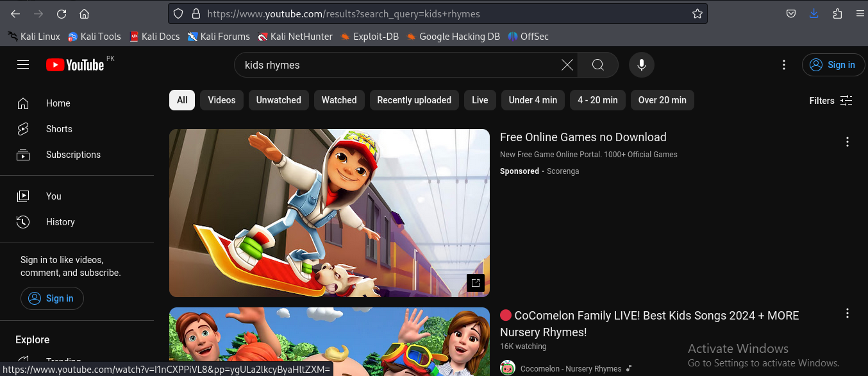This screenshot has width=868, height=376.
Task: Open the Google Hacking DB bookmark
Action: [x=453, y=37]
